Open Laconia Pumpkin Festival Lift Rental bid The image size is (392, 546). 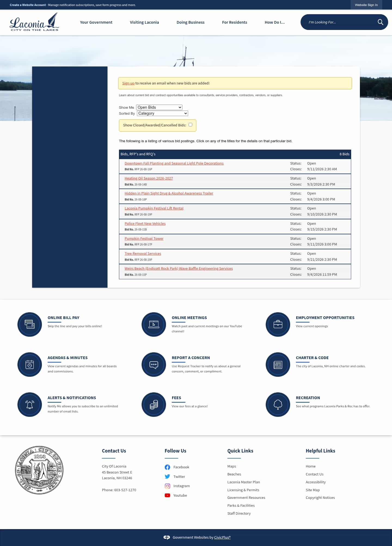click(x=154, y=208)
